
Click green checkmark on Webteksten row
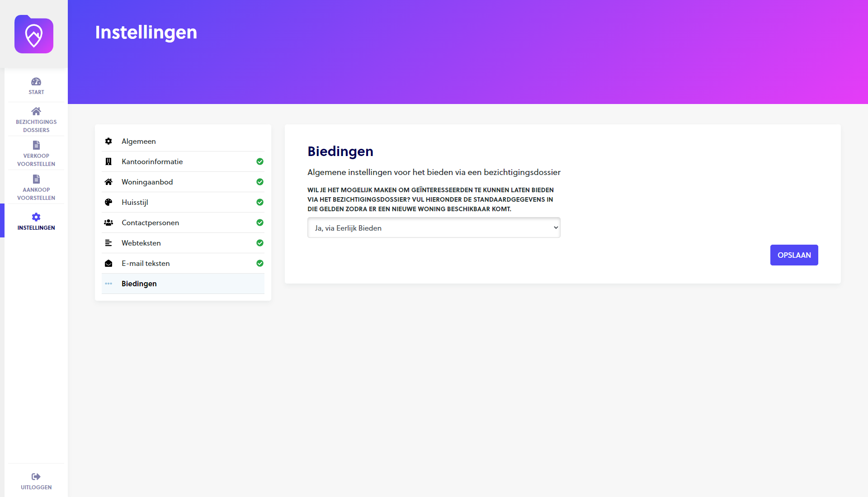260,243
